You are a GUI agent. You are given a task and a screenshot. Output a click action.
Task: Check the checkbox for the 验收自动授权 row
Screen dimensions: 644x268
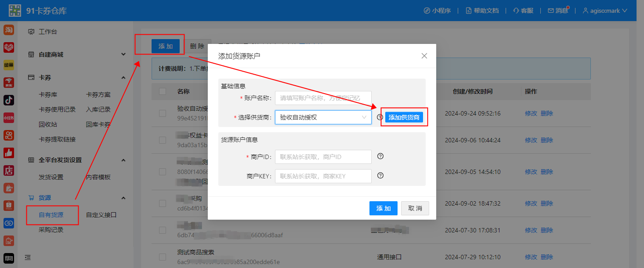coord(163,113)
